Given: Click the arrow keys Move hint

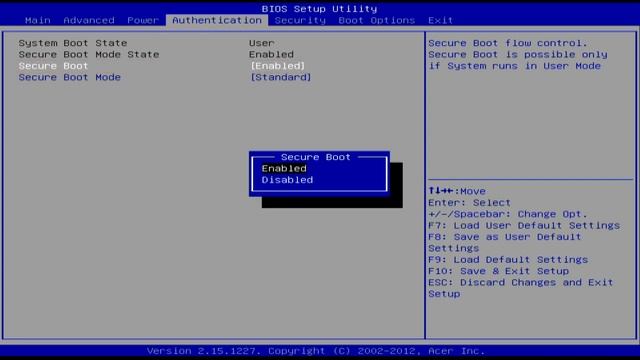Looking at the screenshot, I should [x=457, y=191].
